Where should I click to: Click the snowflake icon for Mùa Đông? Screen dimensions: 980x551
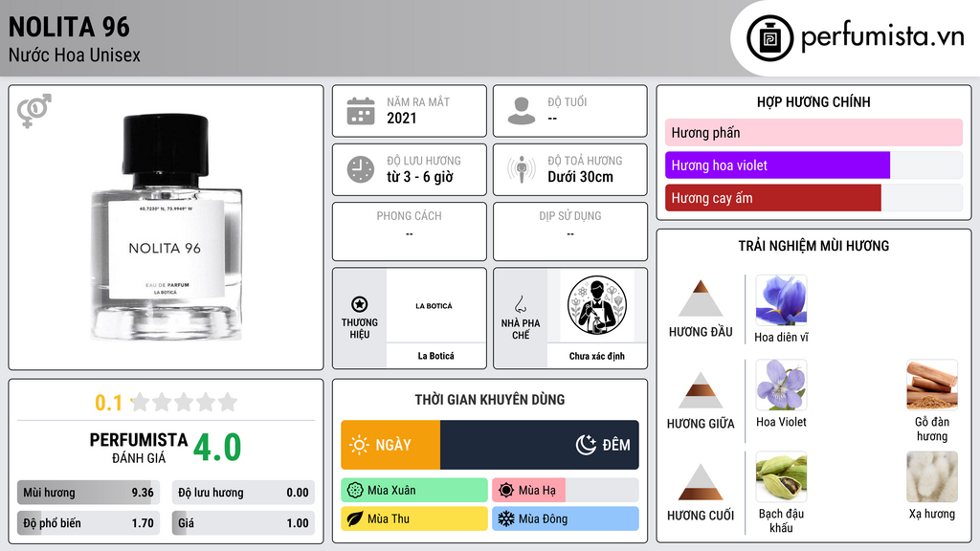coord(506,518)
